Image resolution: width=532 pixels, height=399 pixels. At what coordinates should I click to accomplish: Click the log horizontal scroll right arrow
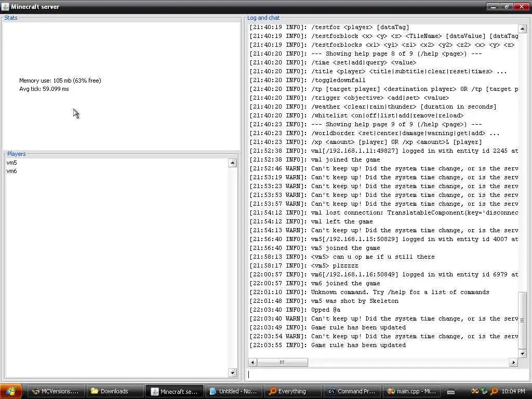point(513,362)
